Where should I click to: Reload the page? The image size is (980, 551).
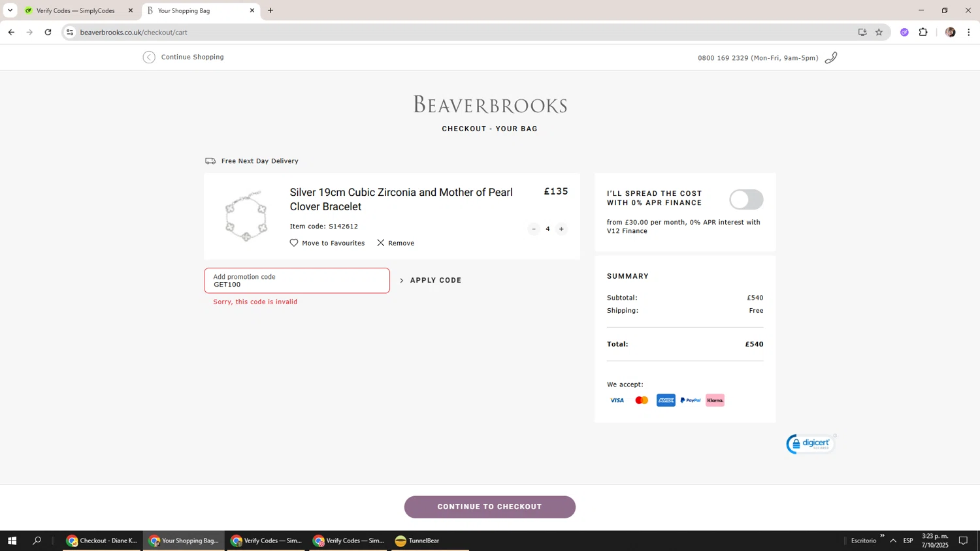(48, 32)
